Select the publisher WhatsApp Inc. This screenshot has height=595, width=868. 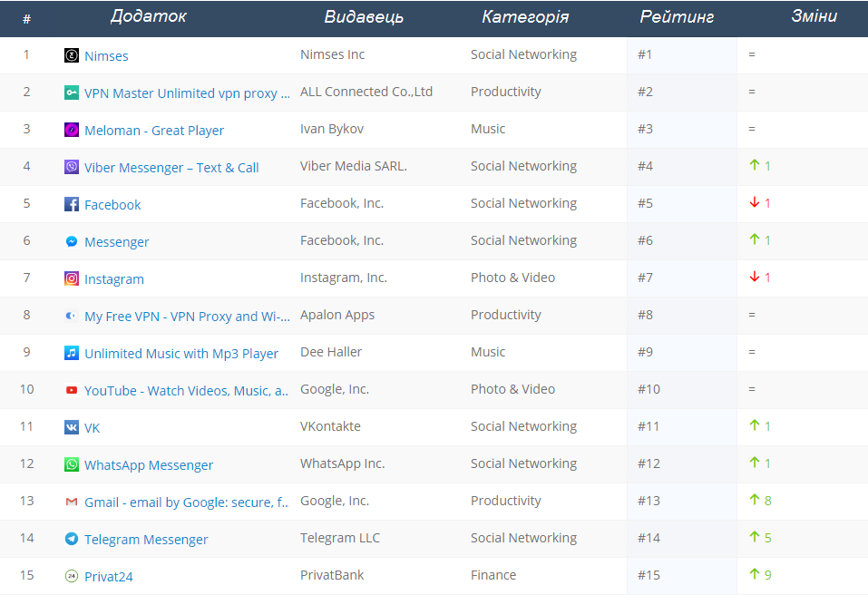click(343, 463)
